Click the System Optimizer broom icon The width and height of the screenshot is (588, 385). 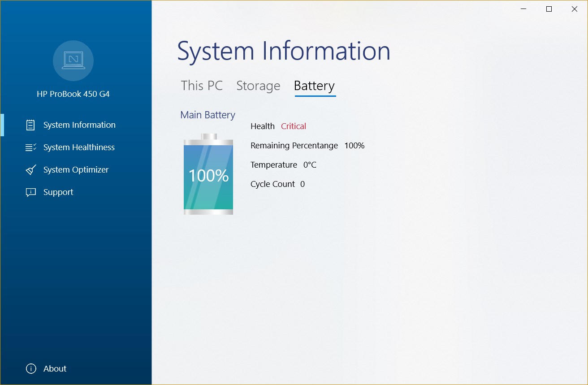point(31,170)
